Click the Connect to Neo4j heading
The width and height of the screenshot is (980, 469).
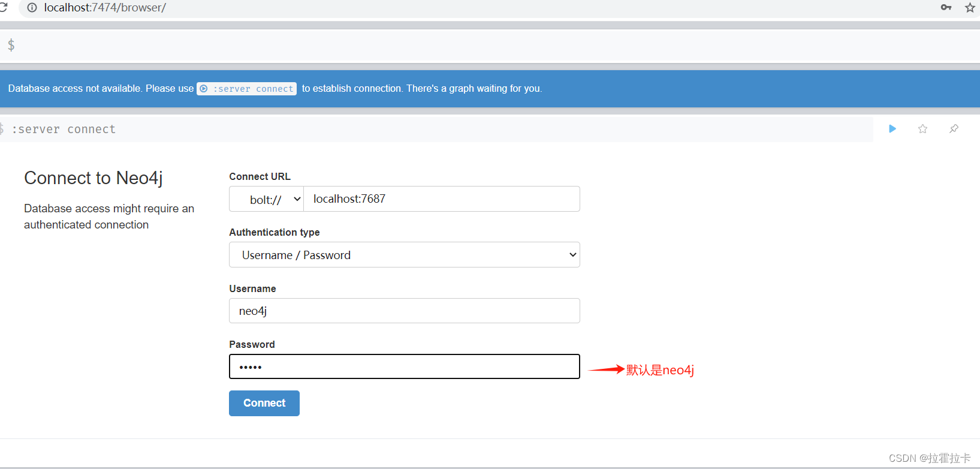pyautogui.click(x=94, y=178)
